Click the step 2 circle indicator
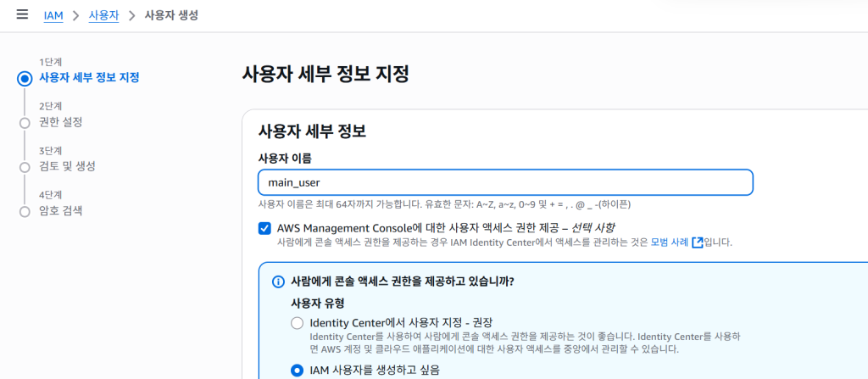 coord(25,123)
